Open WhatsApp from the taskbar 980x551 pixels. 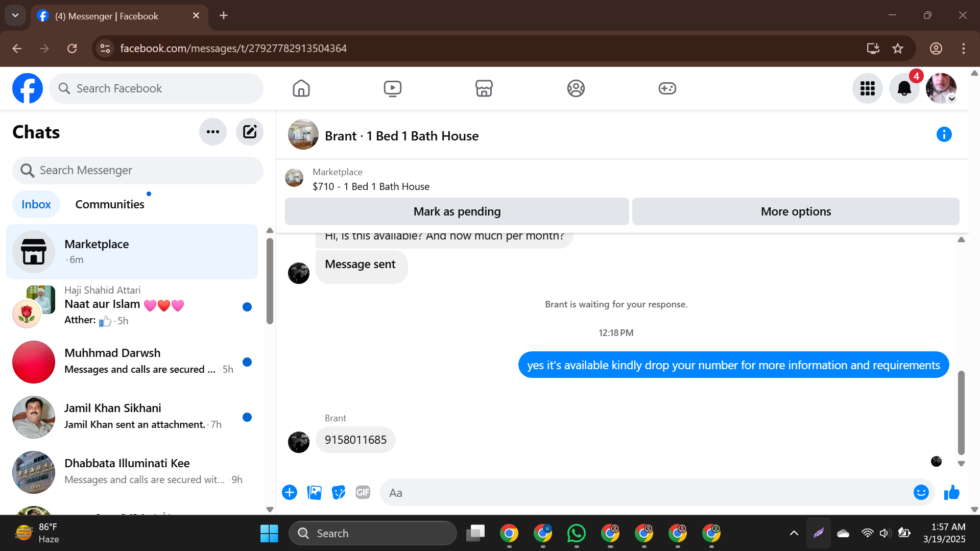577,533
